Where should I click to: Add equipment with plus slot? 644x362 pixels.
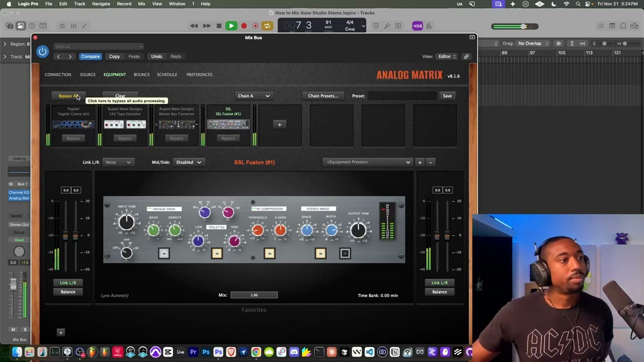click(280, 125)
